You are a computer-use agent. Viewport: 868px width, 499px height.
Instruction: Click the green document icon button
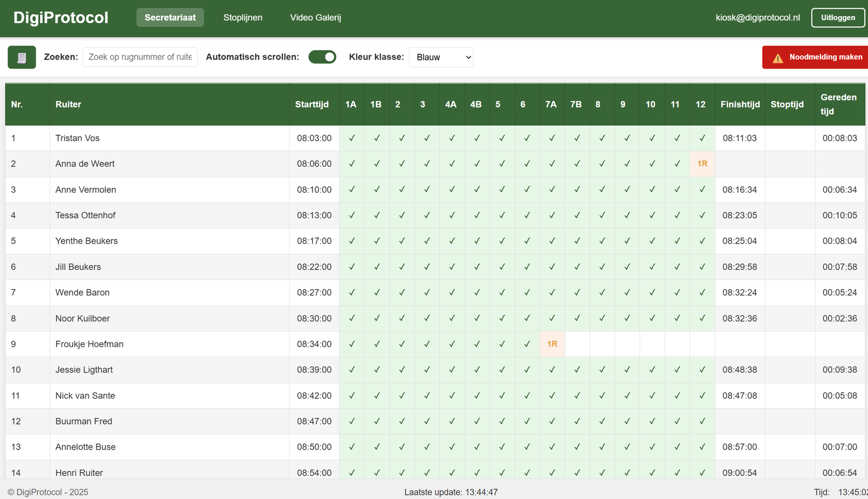(x=22, y=57)
